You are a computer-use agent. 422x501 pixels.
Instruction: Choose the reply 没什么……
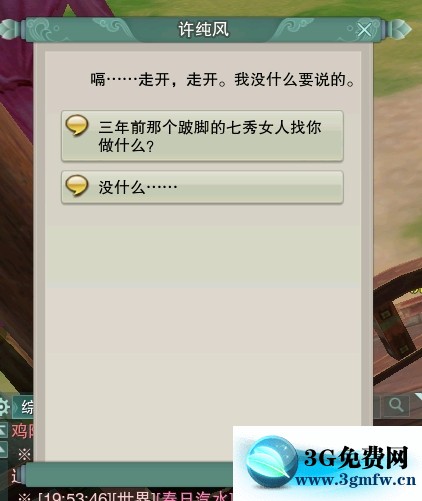tap(202, 187)
